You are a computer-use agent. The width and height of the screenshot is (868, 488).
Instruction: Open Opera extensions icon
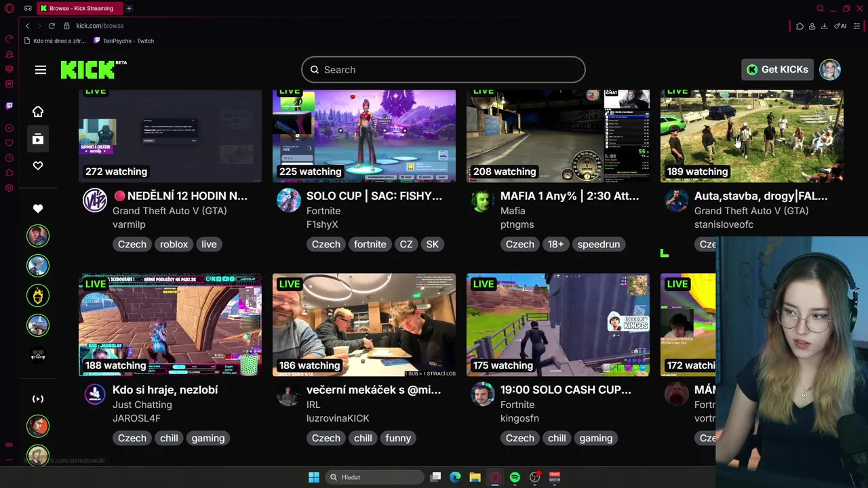pyautogui.click(x=800, y=26)
